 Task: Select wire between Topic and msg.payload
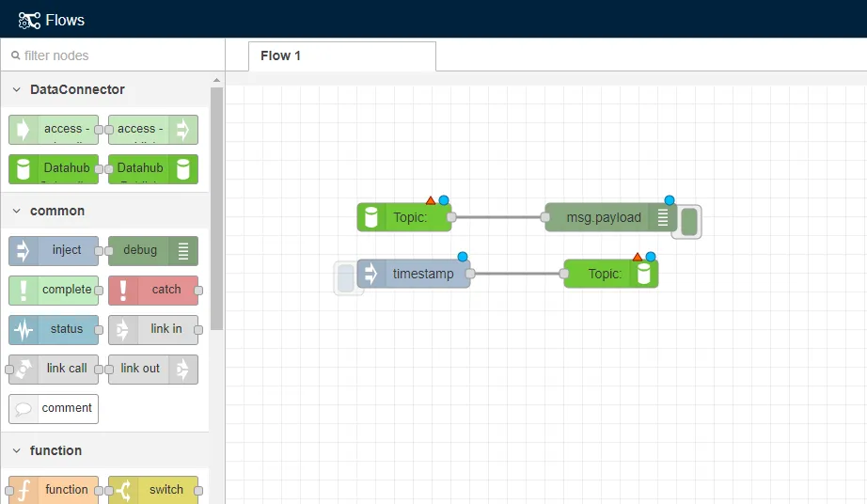coord(498,217)
